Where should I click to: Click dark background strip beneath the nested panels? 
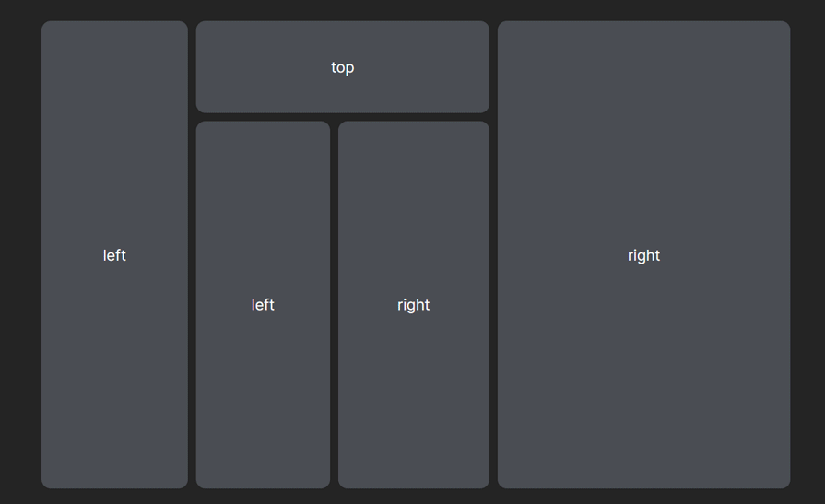coord(343,496)
